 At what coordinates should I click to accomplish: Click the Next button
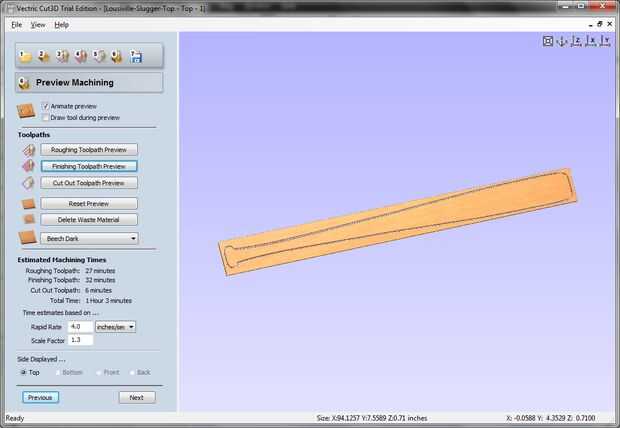[x=137, y=398]
